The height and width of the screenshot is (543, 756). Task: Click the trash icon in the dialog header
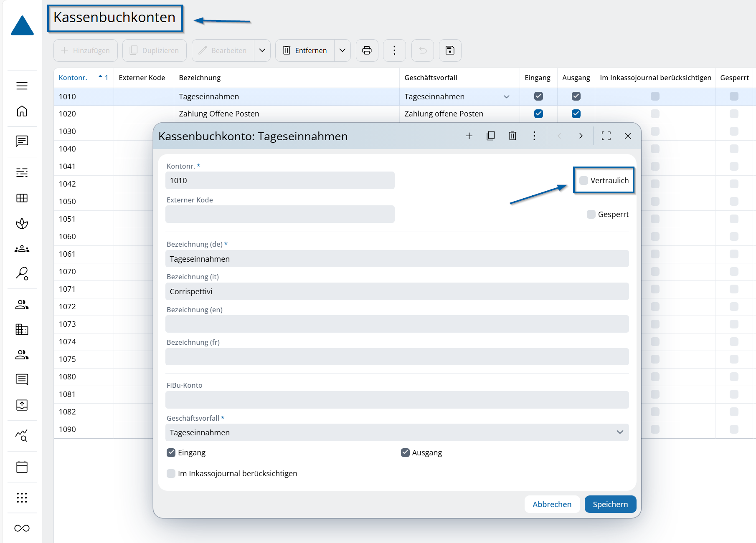tap(512, 136)
